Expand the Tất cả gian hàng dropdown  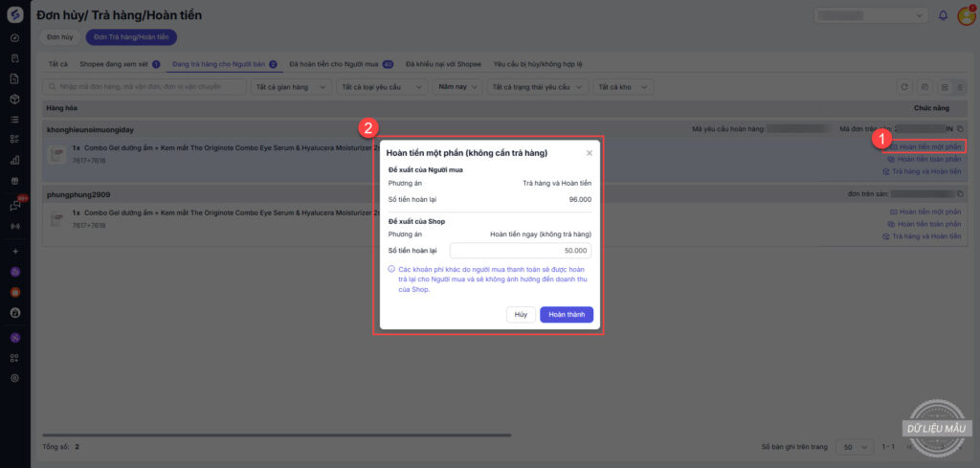coord(290,87)
